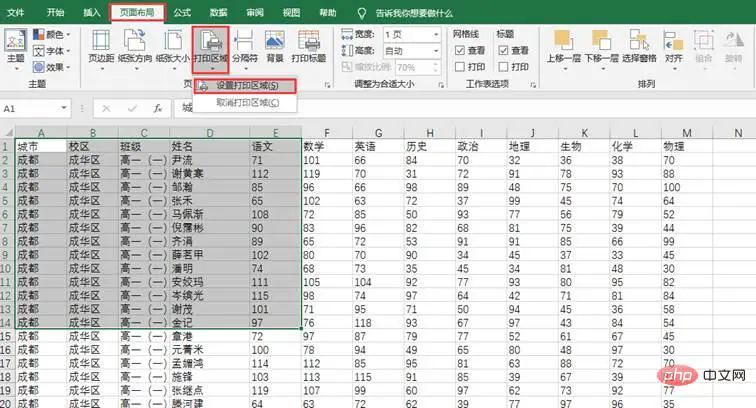This screenshot has width=756, height=408.
Task: Choose Clear Print Area (取消打印区域)
Action: tap(245, 102)
